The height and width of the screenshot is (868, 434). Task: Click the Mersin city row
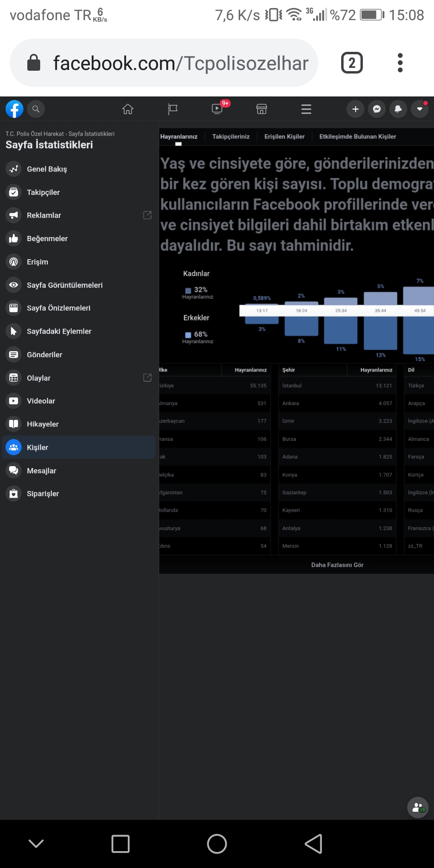point(338,546)
